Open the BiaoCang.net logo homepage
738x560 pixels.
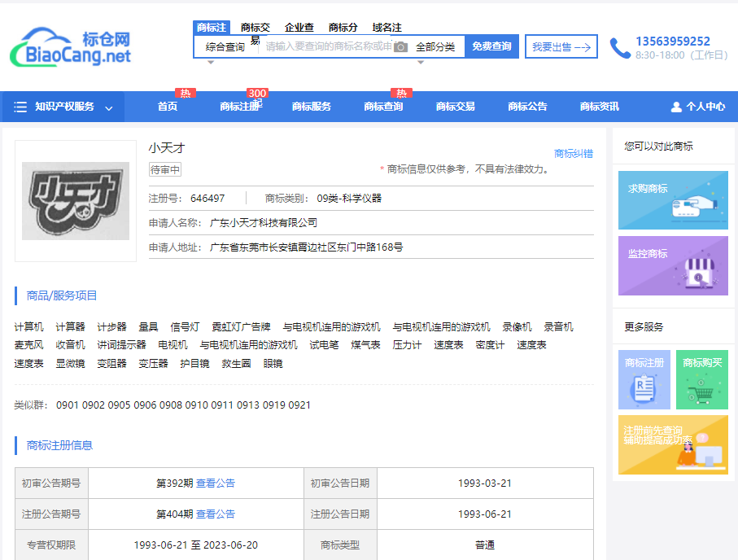click(x=71, y=47)
